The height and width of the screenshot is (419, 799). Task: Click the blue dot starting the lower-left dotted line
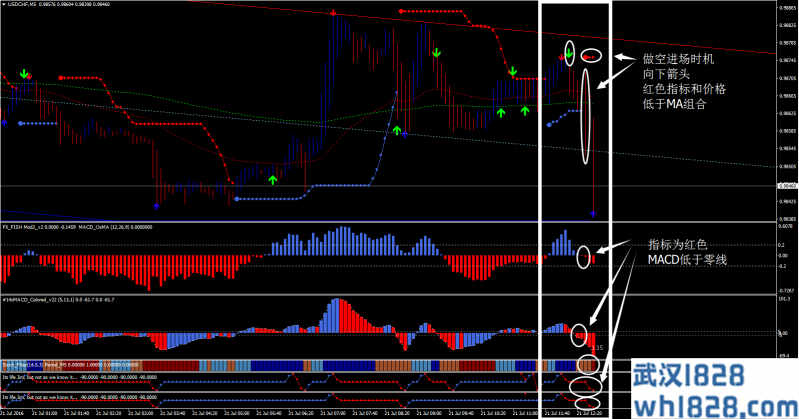22,122
